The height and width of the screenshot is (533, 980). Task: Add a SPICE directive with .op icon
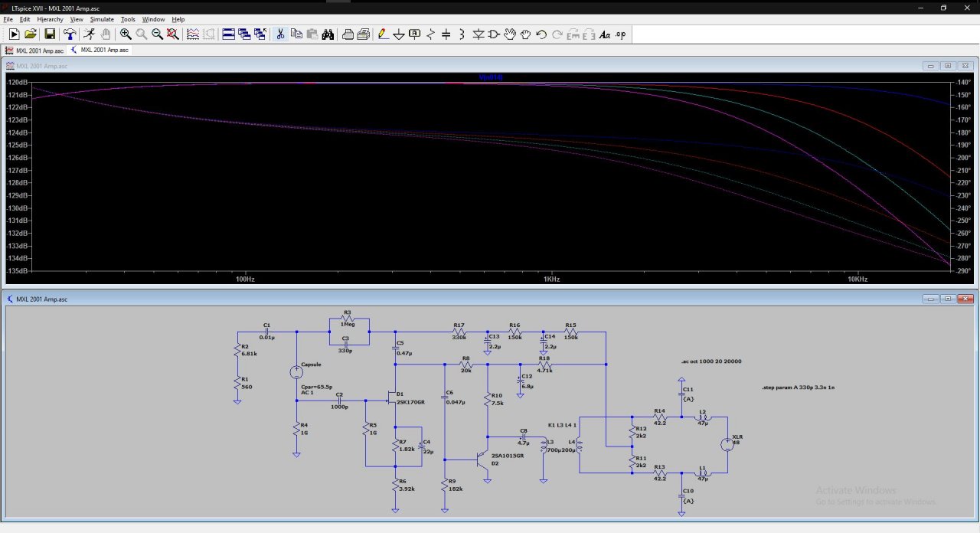tap(620, 34)
